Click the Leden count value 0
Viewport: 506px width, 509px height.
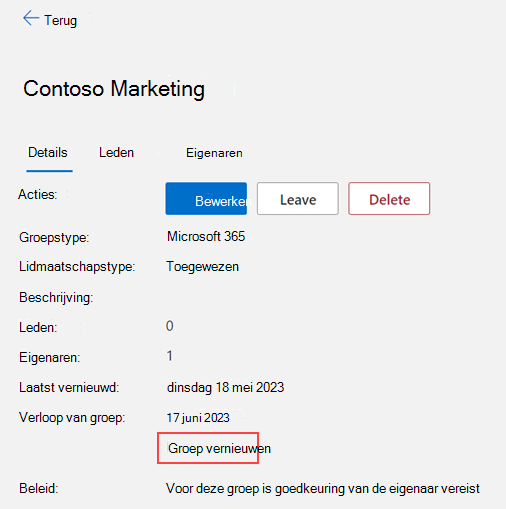(x=170, y=326)
